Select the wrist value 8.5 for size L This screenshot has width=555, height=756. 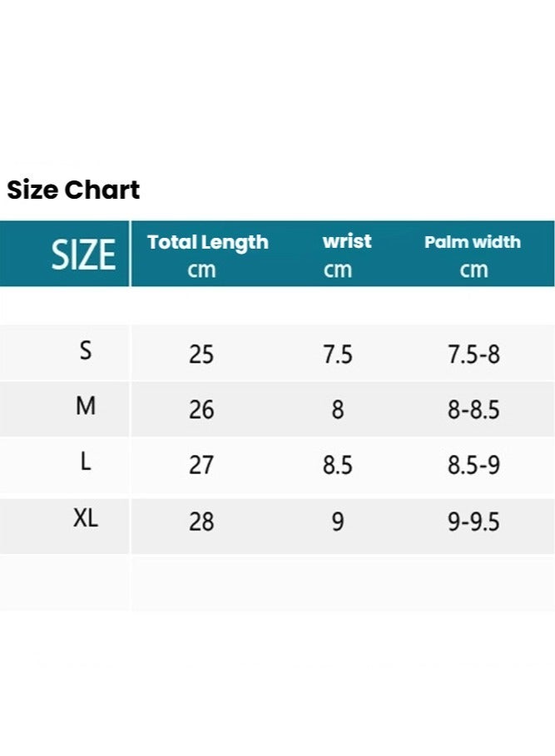tap(337, 465)
